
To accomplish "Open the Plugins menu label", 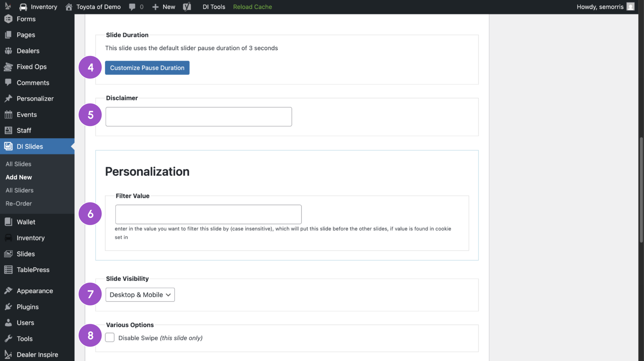I will 28,307.
